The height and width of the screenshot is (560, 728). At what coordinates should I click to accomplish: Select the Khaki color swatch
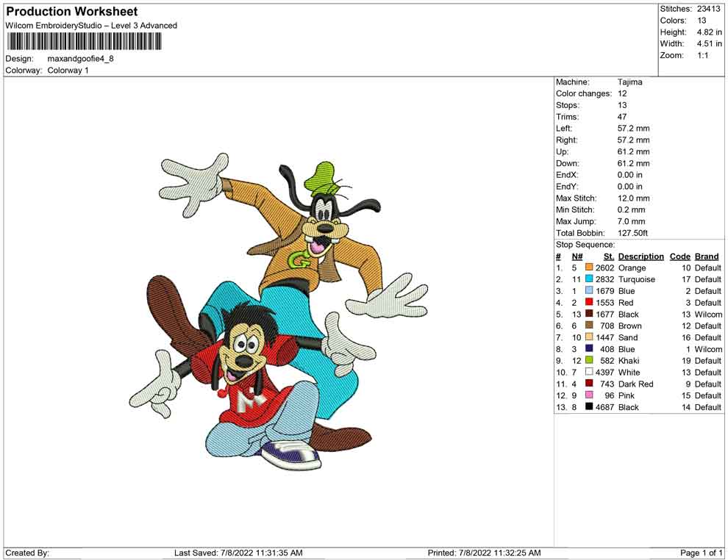click(589, 360)
